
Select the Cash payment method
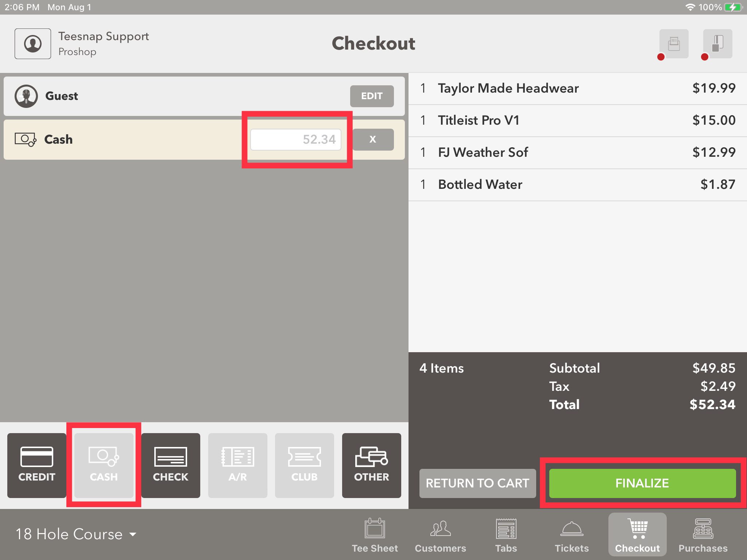(104, 465)
